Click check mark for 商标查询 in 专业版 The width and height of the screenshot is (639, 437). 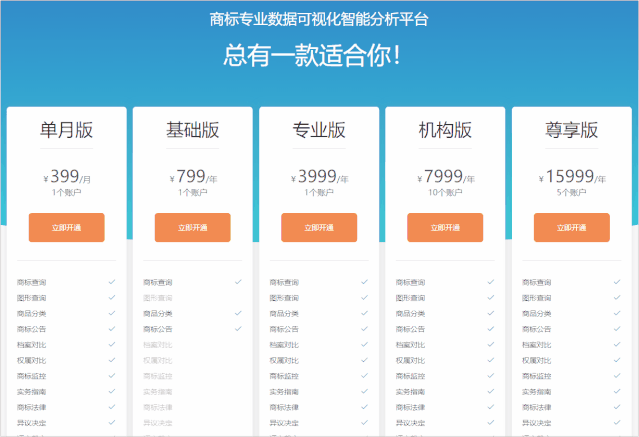(364, 282)
